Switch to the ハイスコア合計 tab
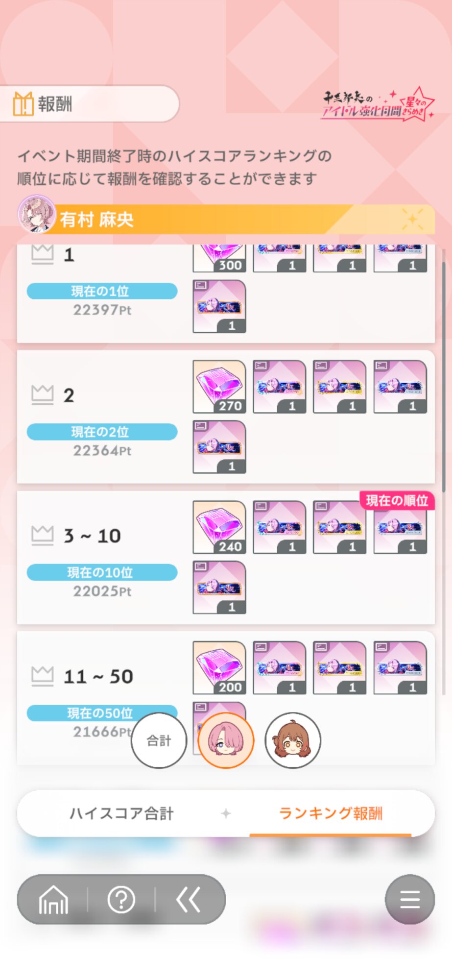The height and width of the screenshot is (980, 452). coord(121,813)
